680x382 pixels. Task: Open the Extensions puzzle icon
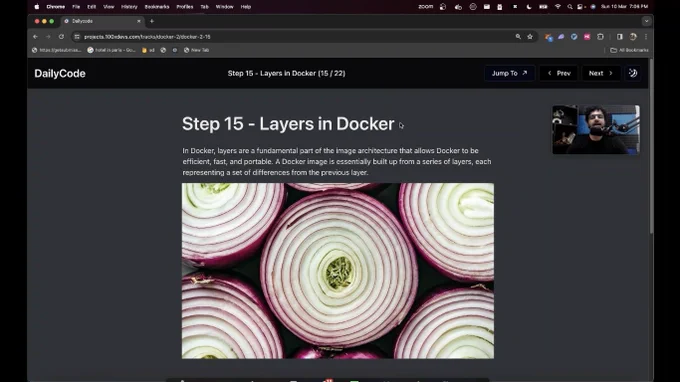click(x=600, y=37)
